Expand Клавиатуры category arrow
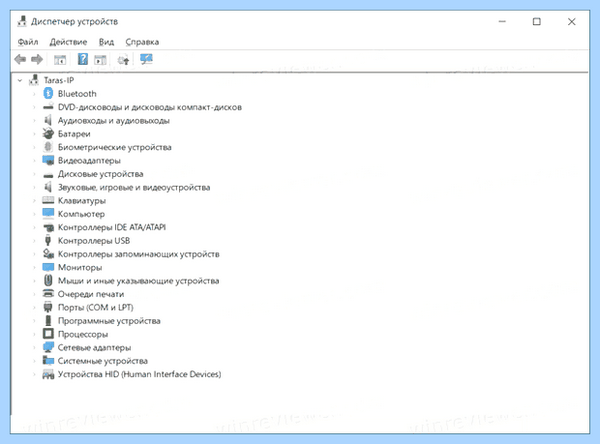The width and height of the screenshot is (600, 444). [34, 201]
